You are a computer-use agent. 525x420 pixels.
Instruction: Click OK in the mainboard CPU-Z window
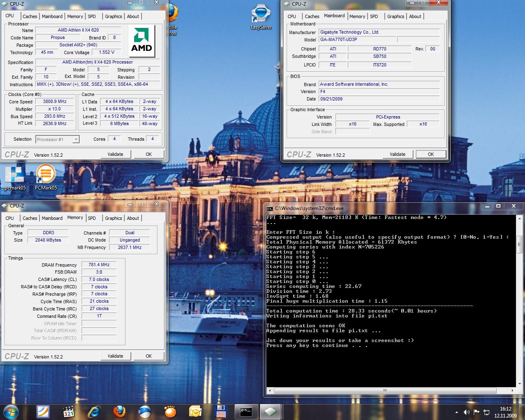click(431, 154)
